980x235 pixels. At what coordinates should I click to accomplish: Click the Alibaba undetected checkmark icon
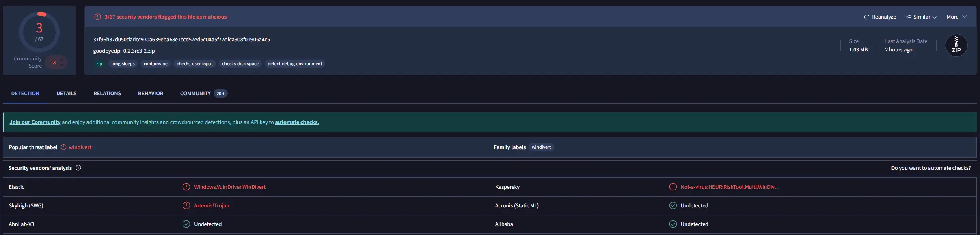(673, 224)
